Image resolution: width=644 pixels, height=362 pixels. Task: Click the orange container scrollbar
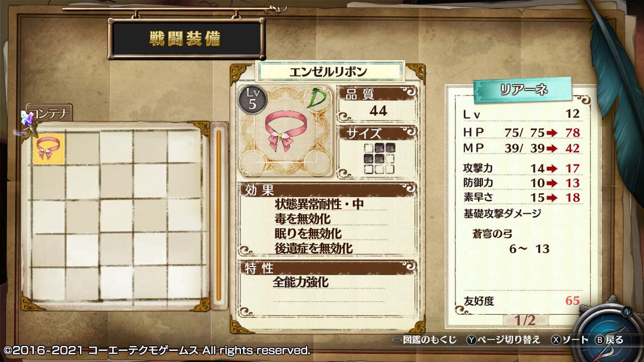pyautogui.click(x=218, y=216)
